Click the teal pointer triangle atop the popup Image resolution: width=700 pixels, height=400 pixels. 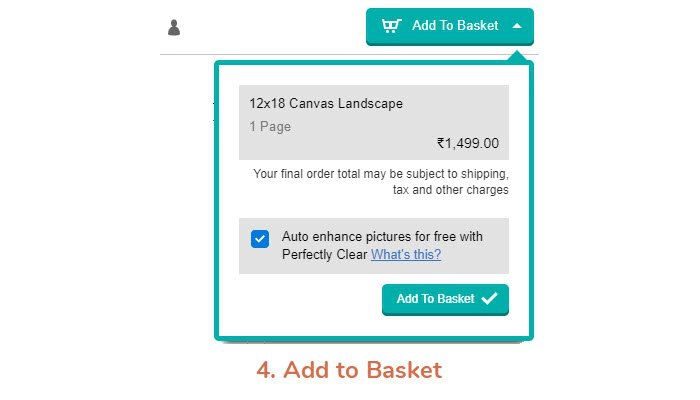point(516,56)
